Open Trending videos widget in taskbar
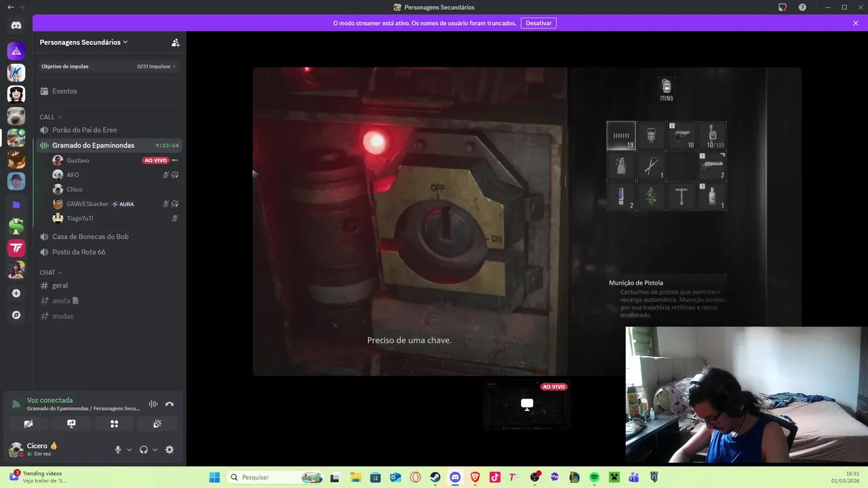The image size is (868, 488). tap(38, 477)
